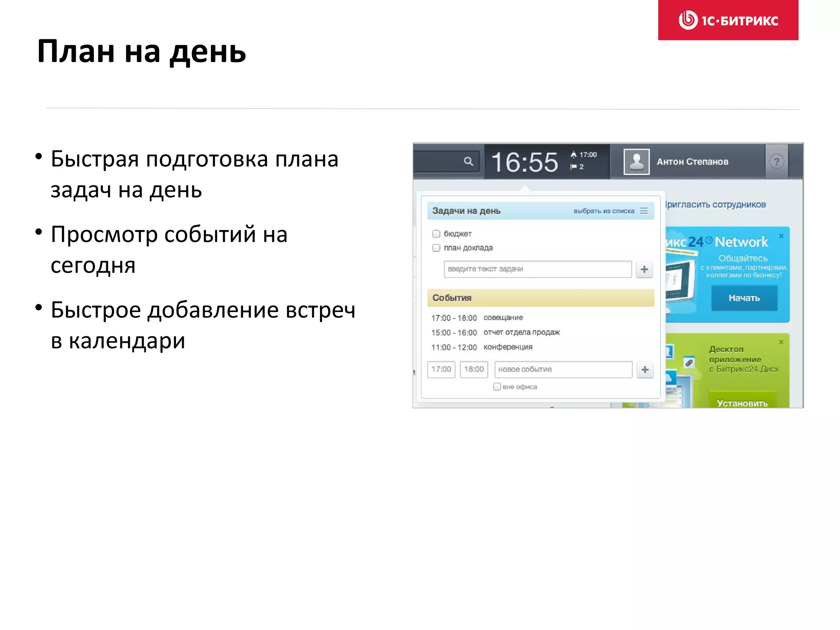Click the "Задачи на день" header
The image size is (840, 630).
pyautogui.click(x=466, y=211)
